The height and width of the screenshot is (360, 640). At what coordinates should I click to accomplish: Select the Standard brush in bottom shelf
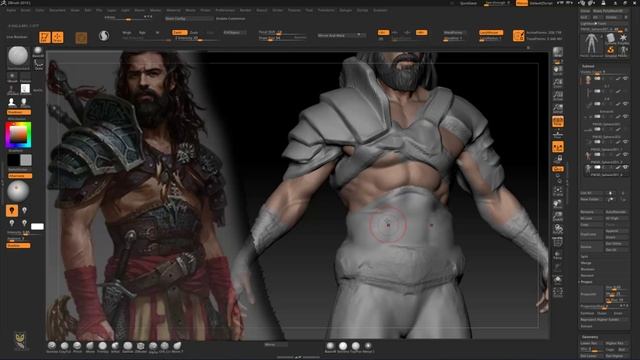point(52,347)
